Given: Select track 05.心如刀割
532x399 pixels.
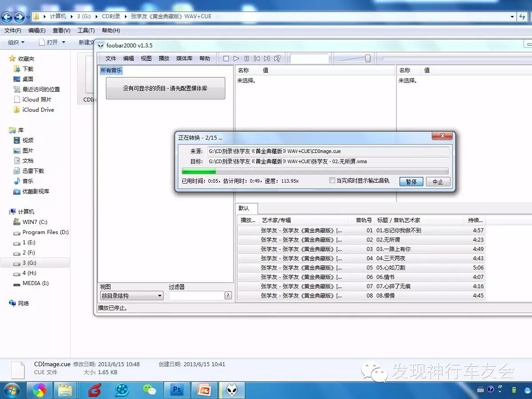Looking at the screenshot, I should pos(361,268).
